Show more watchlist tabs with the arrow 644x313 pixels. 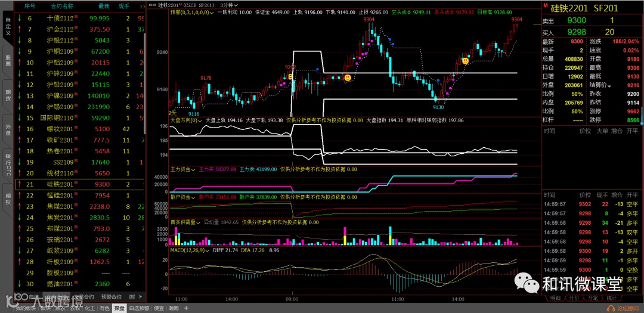pos(142,296)
